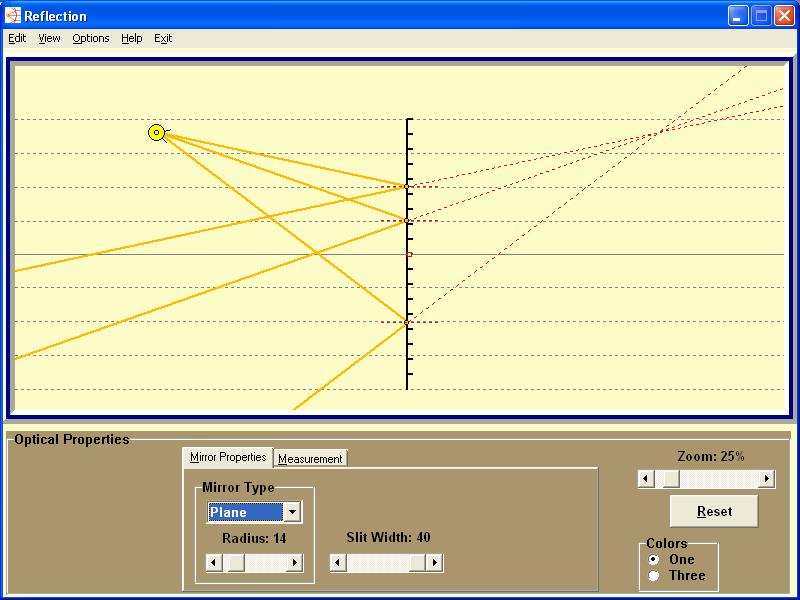This screenshot has width=800, height=600.
Task: Select the Mirror Properties tab
Action: [228, 457]
